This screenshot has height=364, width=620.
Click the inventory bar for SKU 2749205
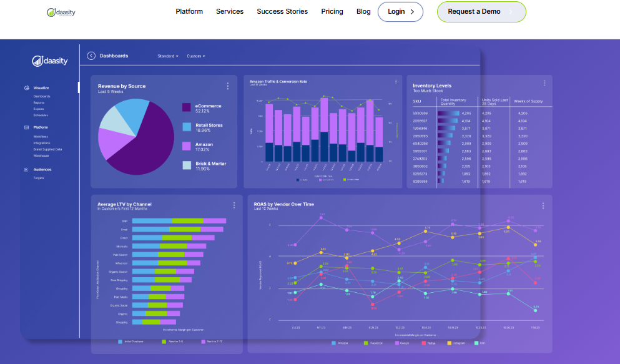pyautogui.click(x=443, y=159)
